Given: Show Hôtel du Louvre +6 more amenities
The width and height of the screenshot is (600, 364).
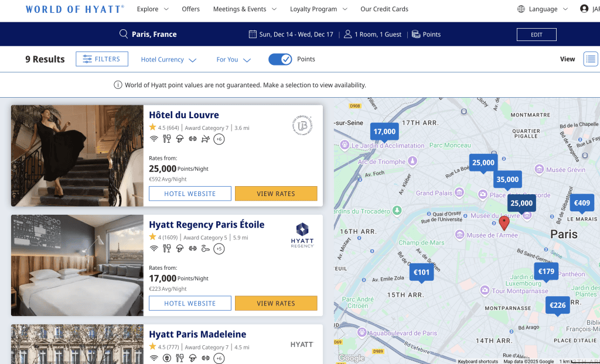Looking at the screenshot, I should click(219, 139).
